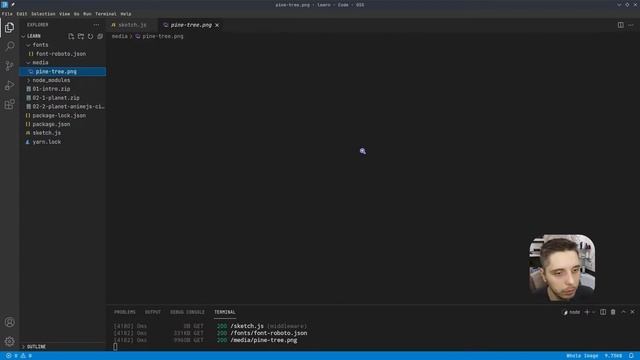Open package-lock.json in the file tree
Screen dimensions: 640x360
click(x=62, y=116)
